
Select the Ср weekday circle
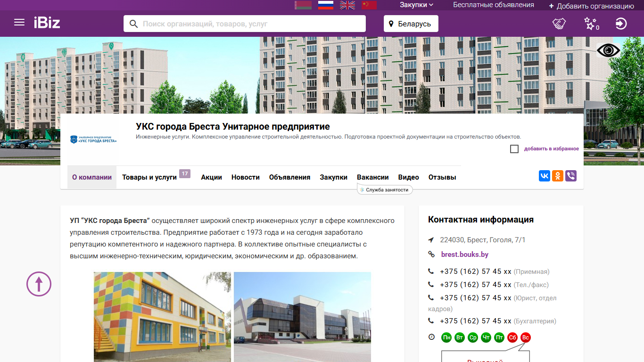pos(473,337)
